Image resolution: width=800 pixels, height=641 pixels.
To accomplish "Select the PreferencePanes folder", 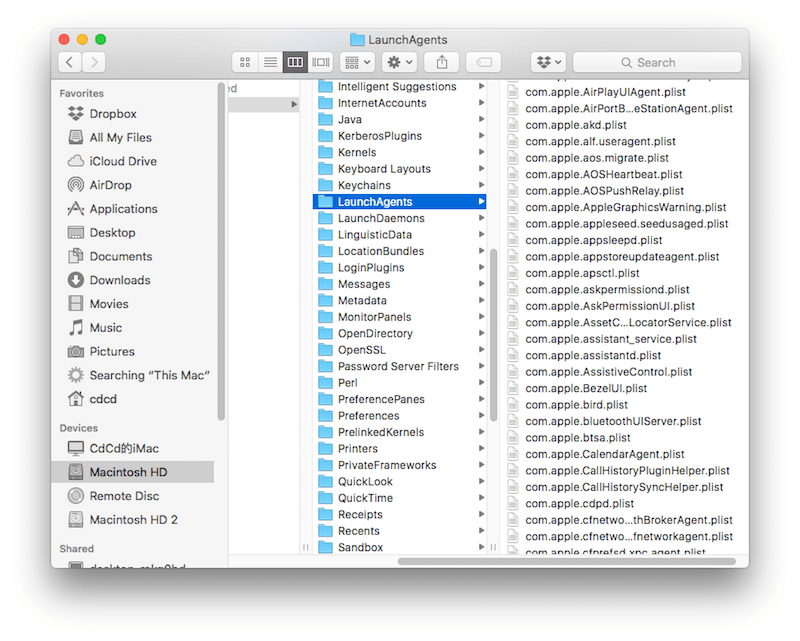I will [399, 399].
